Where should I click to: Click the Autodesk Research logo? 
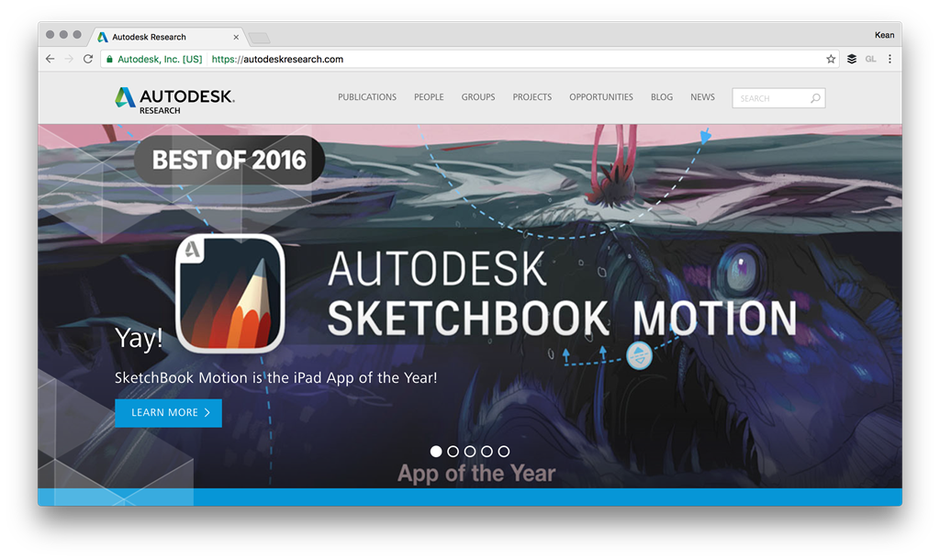[174, 99]
